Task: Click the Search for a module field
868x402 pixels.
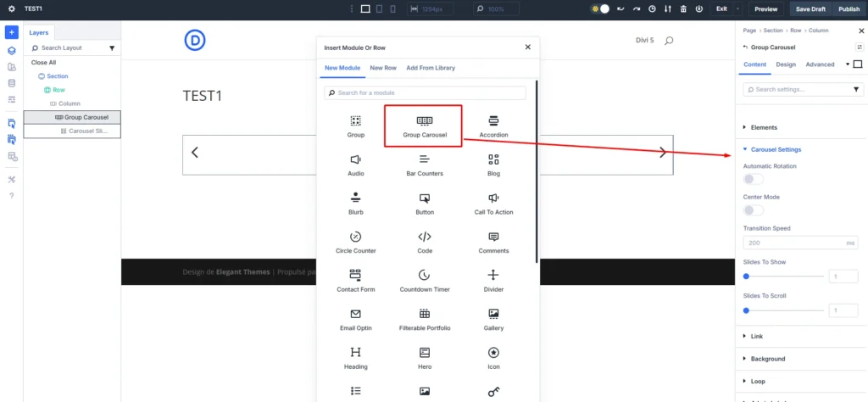Action: coord(428,92)
